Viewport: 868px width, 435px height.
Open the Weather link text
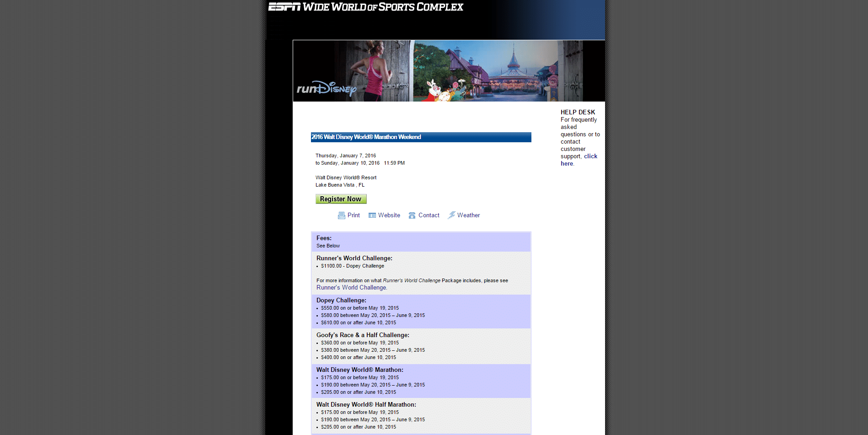[468, 215]
